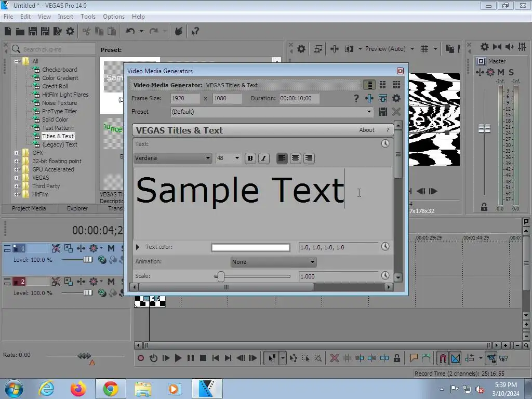The height and width of the screenshot is (399, 532).
Task: Open the Media Properties gear in generator dialog
Action: [x=396, y=98]
